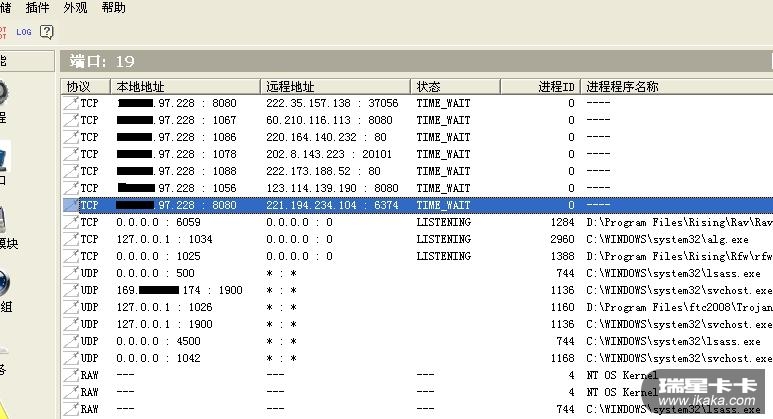Image resolution: width=773 pixels, height=419 pixels.
Task: Click local address 127.0.0.1 : 1026
Action: [164, 307]
